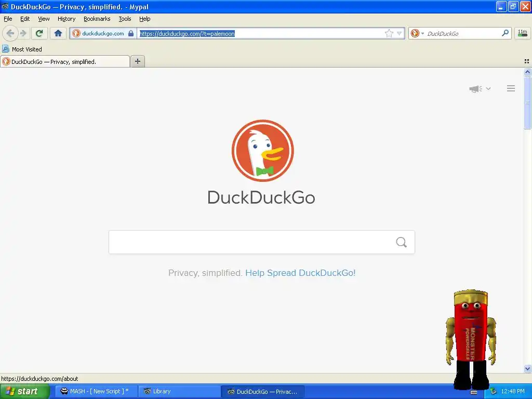Open the Help menu
This screenshot has width=532, height=399.
[x=145, y=19]
